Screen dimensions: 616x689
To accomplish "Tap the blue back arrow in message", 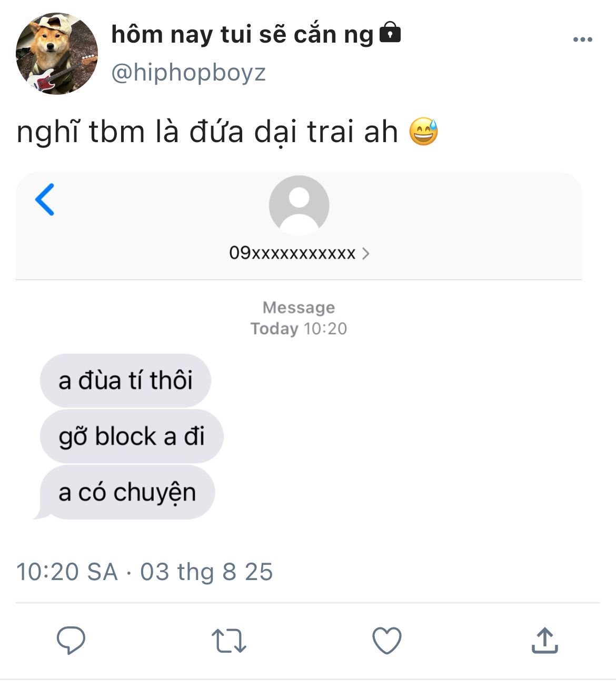I will 45,199.
